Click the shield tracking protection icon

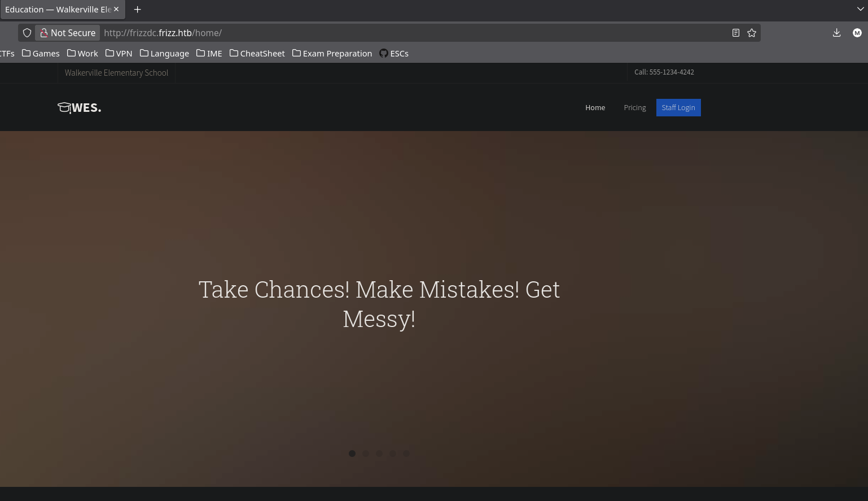pos(27,33)
